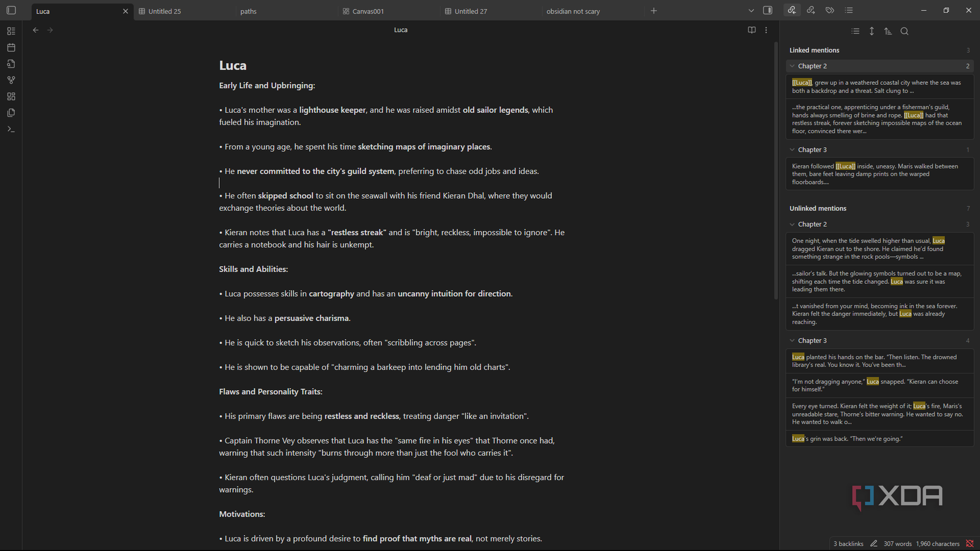This screenshot has height=551, width=980.
Task: Open the command palette terminal icon
Action: point(11,129)
